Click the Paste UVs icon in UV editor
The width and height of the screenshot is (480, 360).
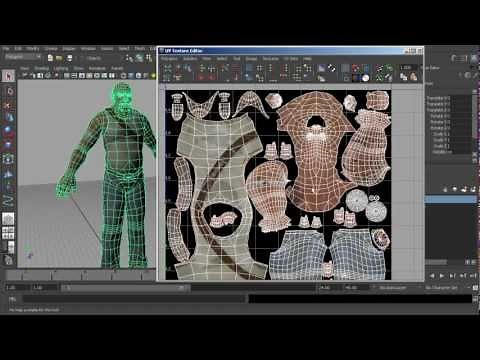tap(413, 77)
